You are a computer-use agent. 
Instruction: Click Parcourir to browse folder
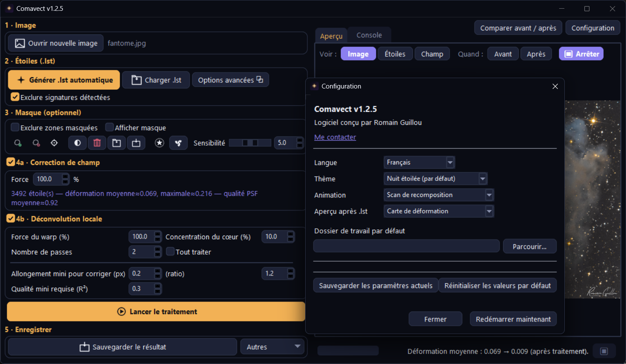(x=530, y=246)
